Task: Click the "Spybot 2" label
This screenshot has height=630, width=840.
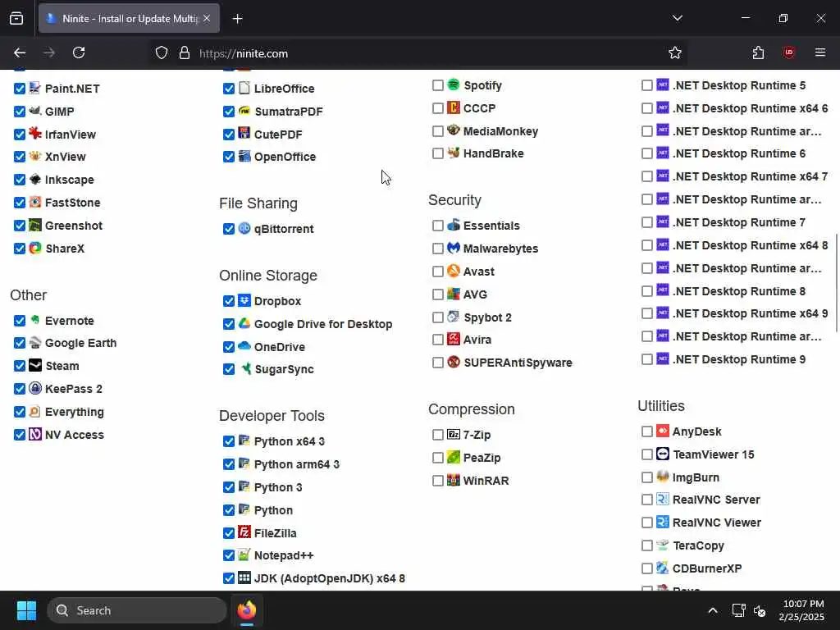Action: (487, 317)
